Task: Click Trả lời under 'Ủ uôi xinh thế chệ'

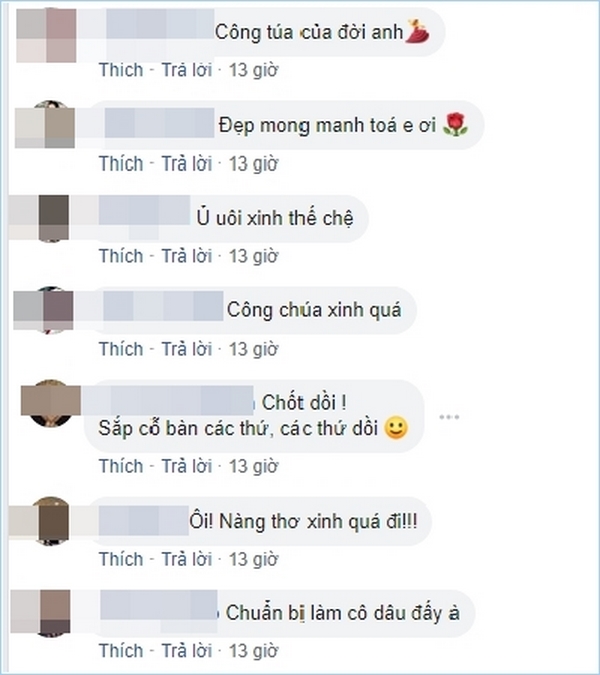Action: tap(186, 256)
